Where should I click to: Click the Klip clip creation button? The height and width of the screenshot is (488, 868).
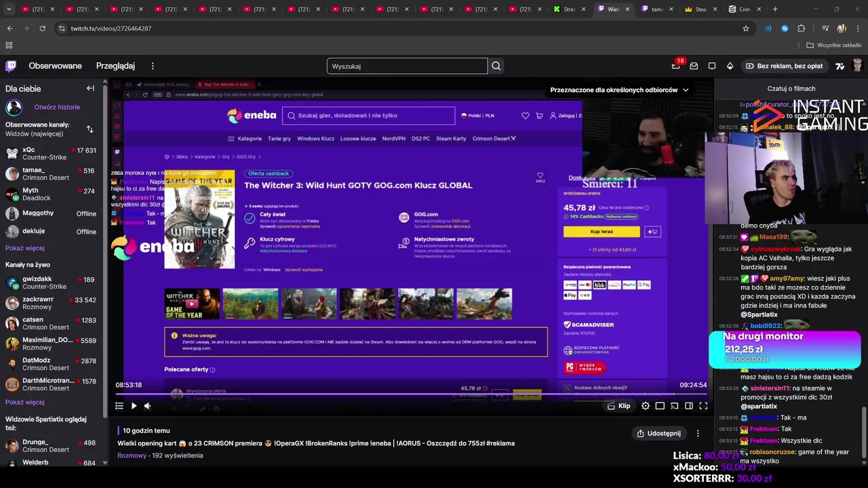(618, 406)
